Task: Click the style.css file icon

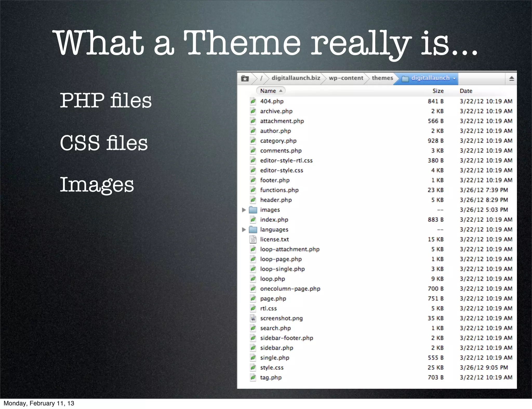Action: click(x=253, y=367)
